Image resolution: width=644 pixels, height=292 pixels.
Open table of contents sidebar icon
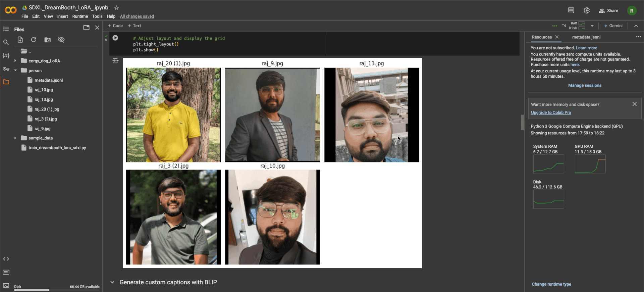6,29
